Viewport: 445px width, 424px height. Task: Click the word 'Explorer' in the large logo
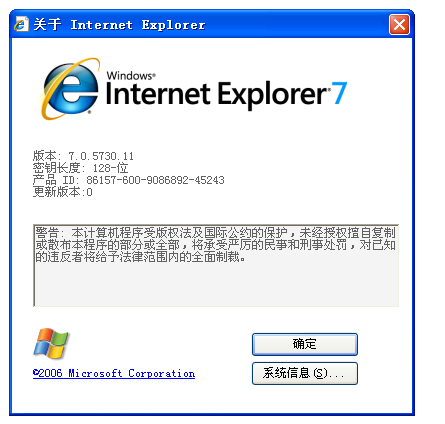coord(273,95)
